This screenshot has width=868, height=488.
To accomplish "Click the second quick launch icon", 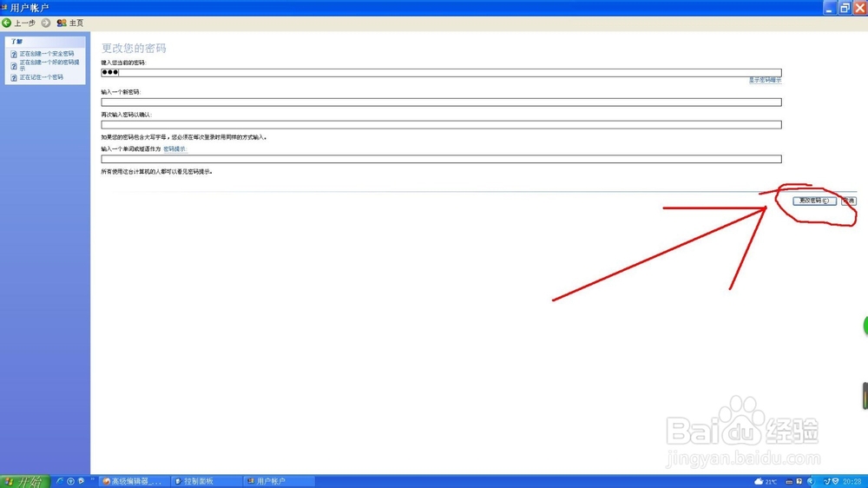I will pyautogui.click(x=70, y=481).
